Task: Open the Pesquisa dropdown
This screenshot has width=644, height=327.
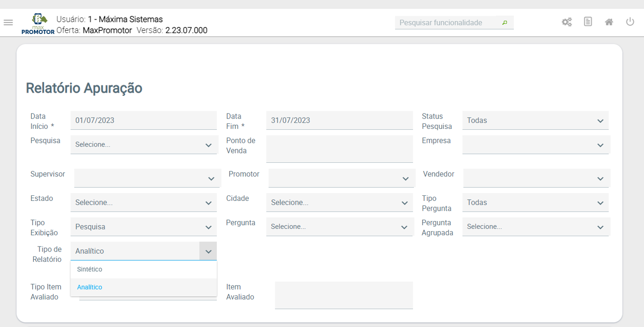Action: point(144,145)
